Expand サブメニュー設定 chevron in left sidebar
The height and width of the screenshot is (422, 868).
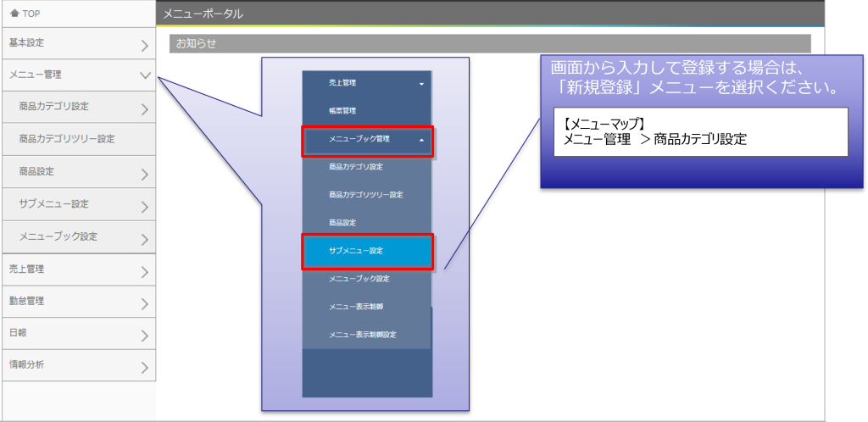(x=144, y=208)
